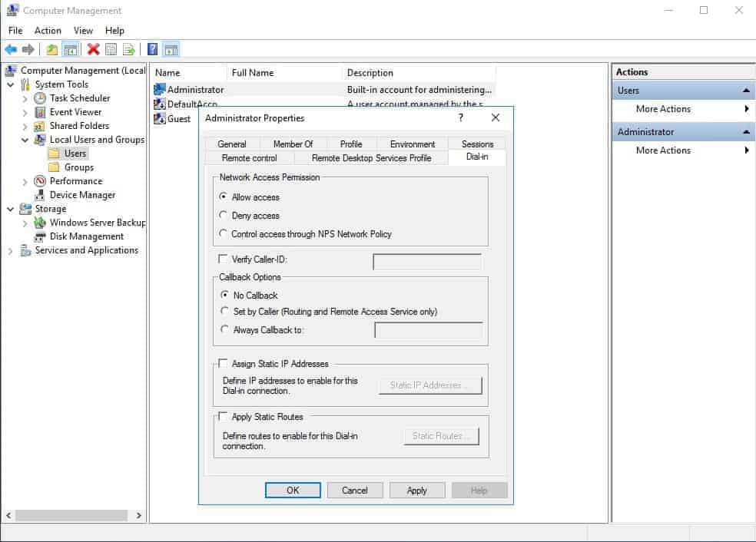Collapse the System Tools tree node
756x542 pixels.
11,84
